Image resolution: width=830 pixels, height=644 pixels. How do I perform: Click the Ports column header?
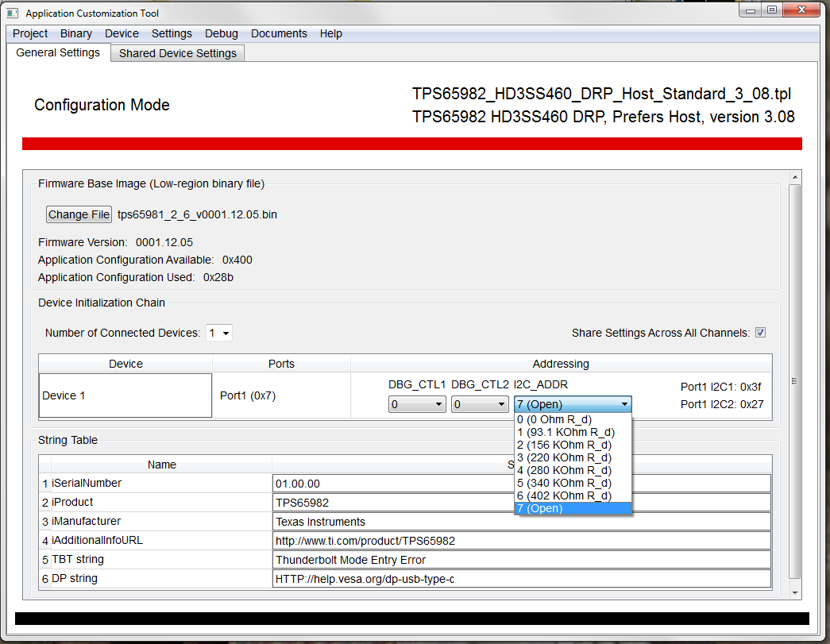[x=281, y=364]
